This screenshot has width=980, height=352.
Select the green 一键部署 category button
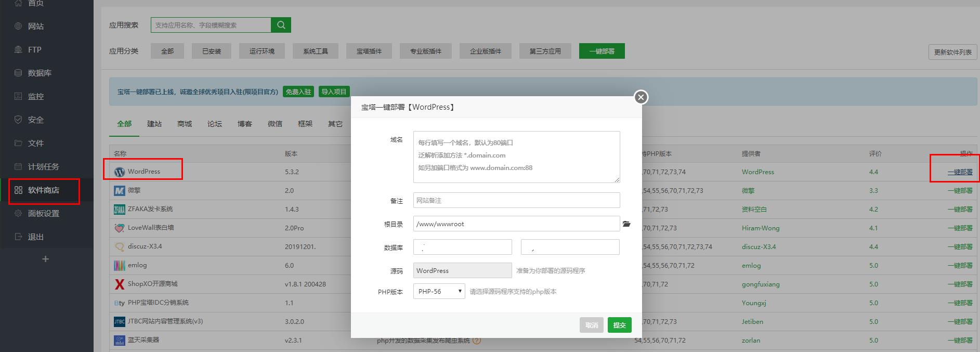point(602,51)
